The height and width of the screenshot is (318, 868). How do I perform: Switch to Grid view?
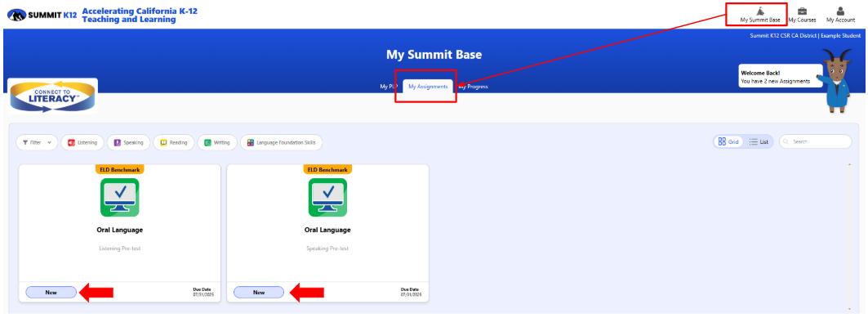tap(728, 141)
